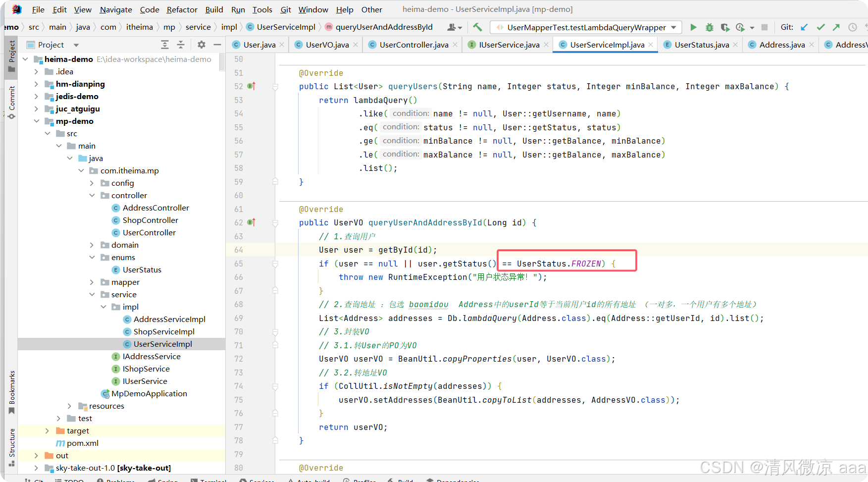Fold the method at line 62
Screen dimensions: 868x482
click(x=275, y=223)
